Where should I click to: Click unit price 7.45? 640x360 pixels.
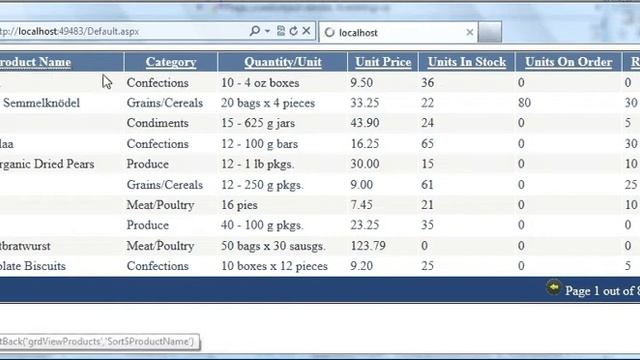tap(361, 204)
